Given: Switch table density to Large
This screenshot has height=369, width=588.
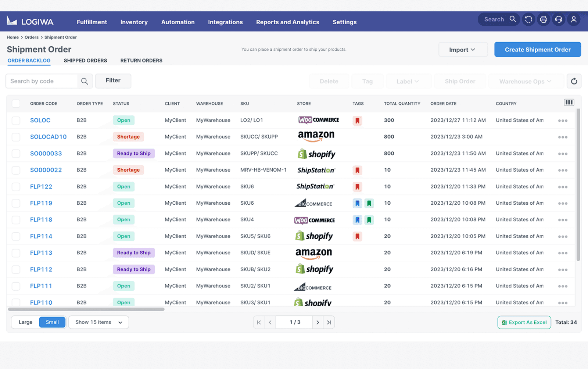Looking at the screenshot, I should tap(25, 322).
